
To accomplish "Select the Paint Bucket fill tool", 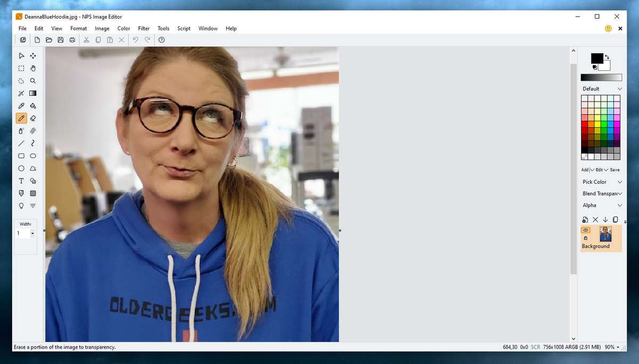I will point(33,106).
